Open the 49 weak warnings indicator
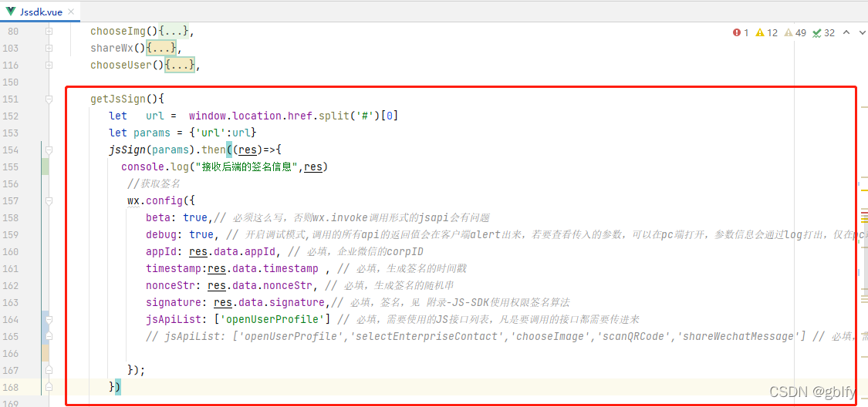This screenshot has height=407, width=868. 795,32
